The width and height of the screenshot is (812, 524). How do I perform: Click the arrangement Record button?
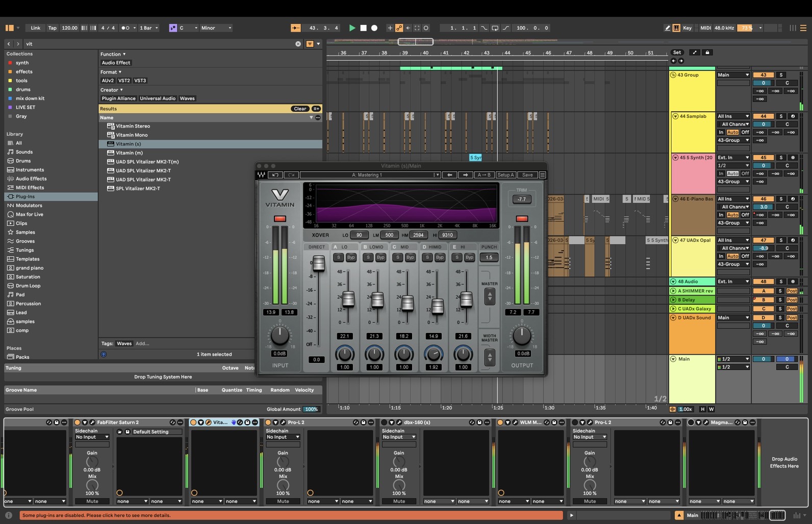point(374,28)
